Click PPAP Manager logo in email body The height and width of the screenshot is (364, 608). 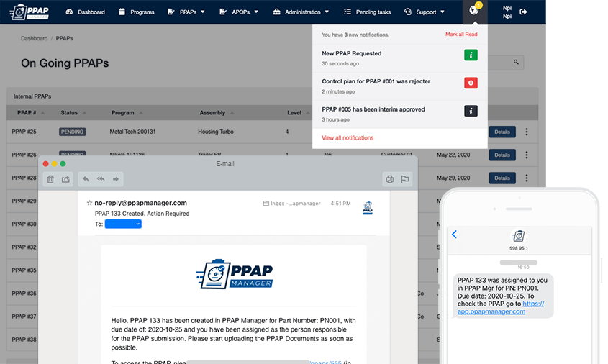(234, 273)
